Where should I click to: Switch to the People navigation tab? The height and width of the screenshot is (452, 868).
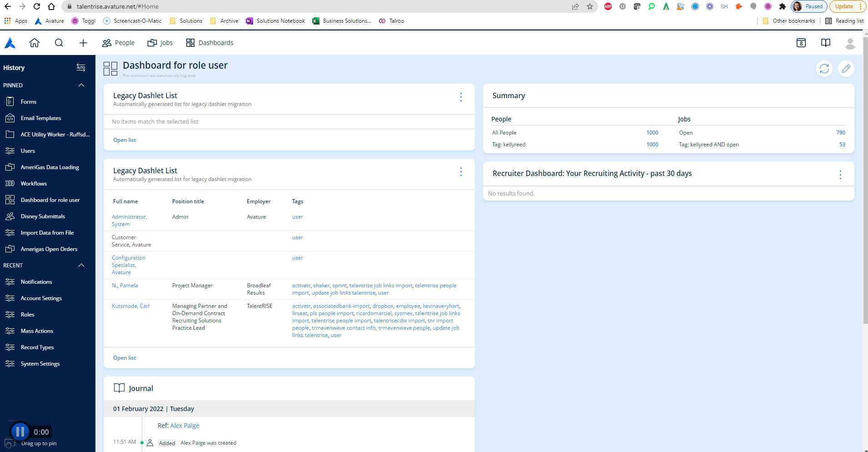118,42
